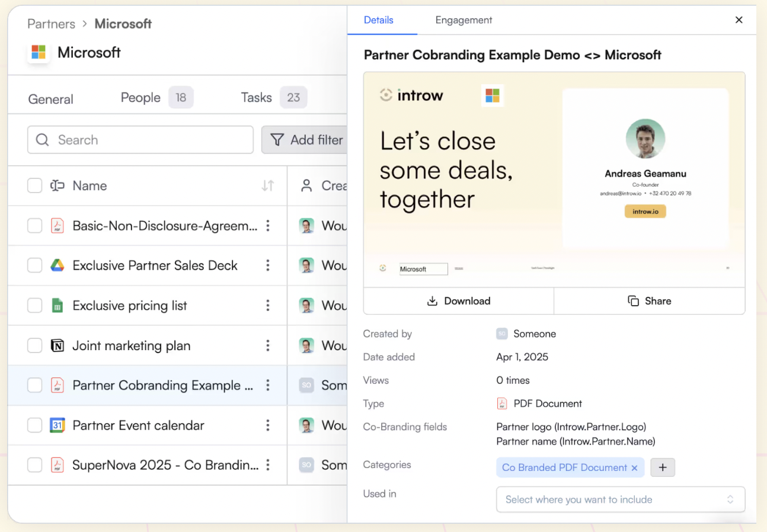Open the 'Select where you want to include' dropdown
This screenshot has width=767, height=532.
[x=621, y=499]
